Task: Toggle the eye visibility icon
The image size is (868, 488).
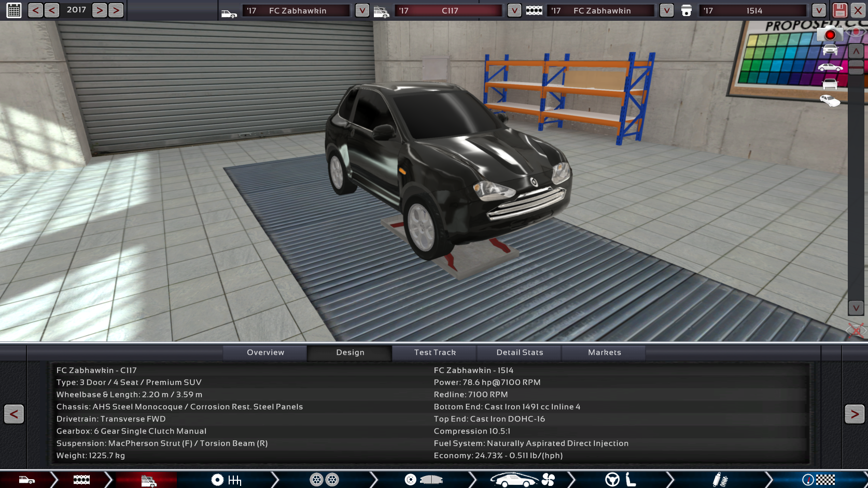Action: coord(856,32)
